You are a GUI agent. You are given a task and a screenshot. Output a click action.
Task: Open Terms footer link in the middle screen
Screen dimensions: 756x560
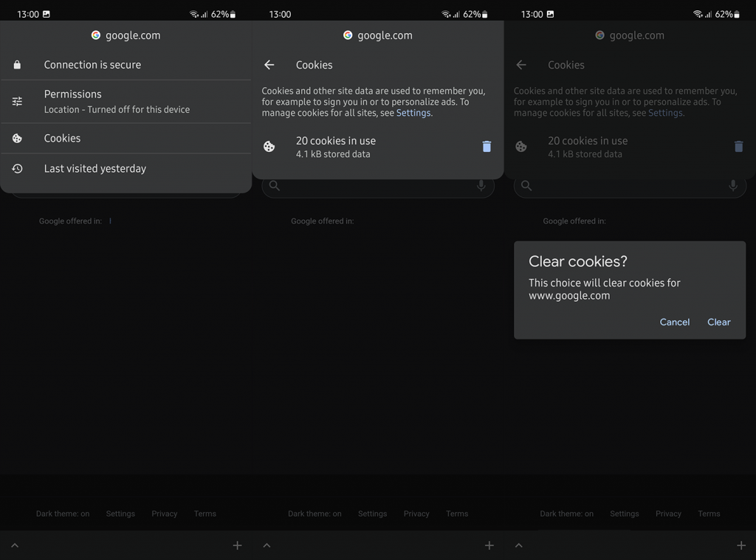point(457,514)
